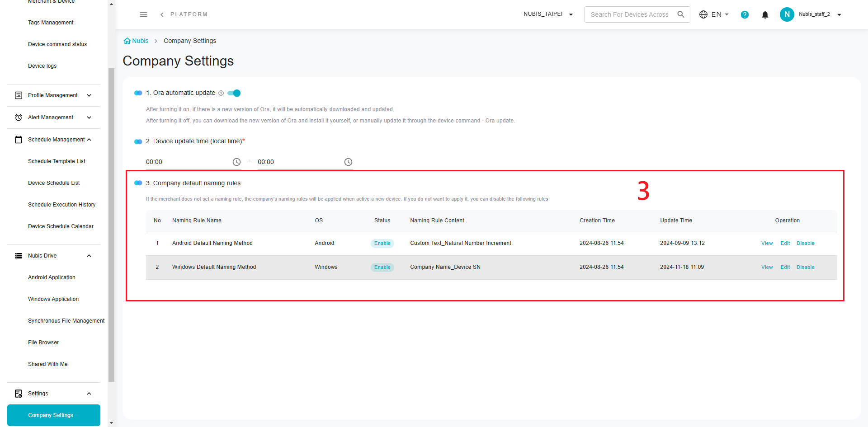This screenshot has height=427, width=868.
Task: View Android Default Naming Method rule
Action: (767, 243)
